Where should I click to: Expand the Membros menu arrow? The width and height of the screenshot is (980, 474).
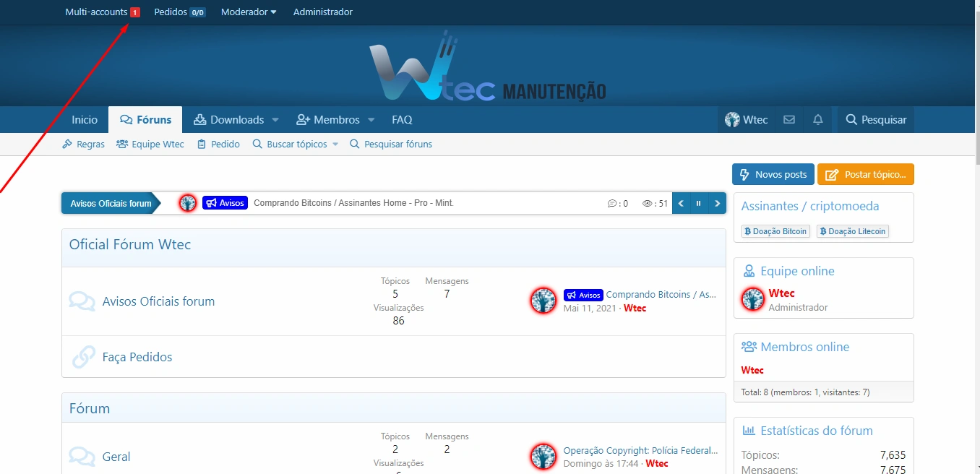click(371, 120)
